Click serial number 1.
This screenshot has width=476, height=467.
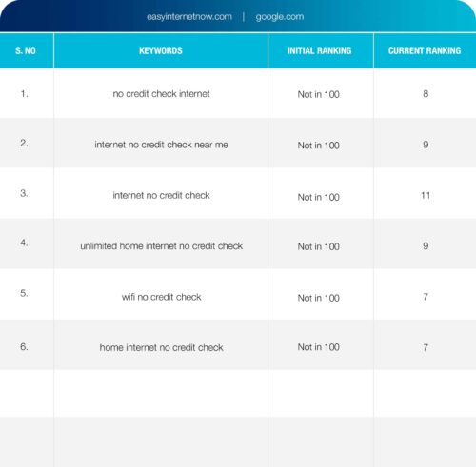click(x=24, y=94)
